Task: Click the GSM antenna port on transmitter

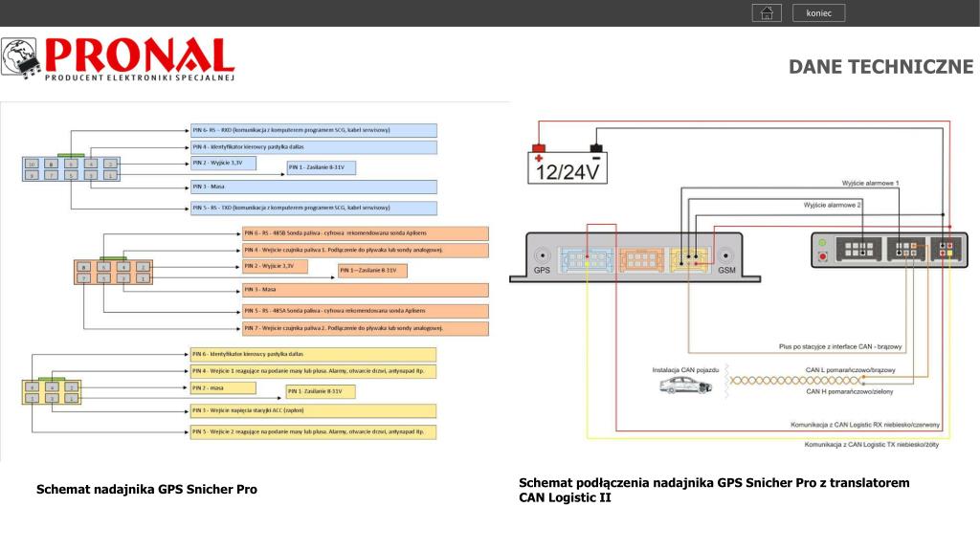Action: tap(725, 255)
